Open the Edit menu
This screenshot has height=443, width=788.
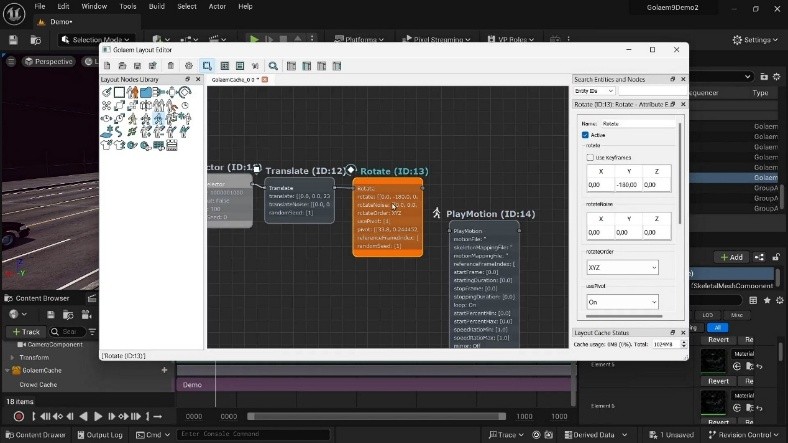tap(63, 7)
